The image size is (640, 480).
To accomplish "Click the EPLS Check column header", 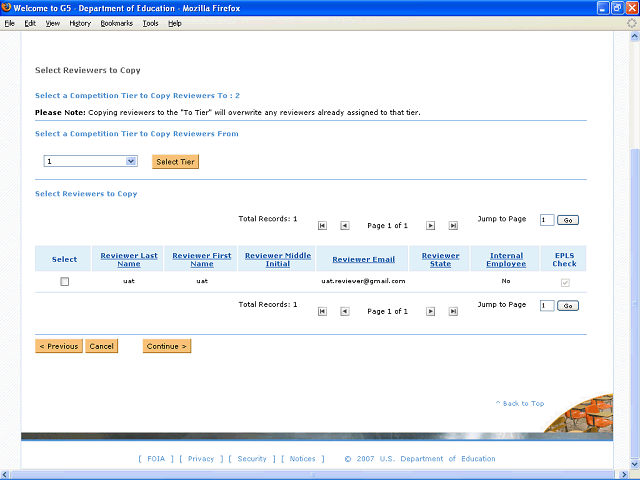I will point(564,260).
